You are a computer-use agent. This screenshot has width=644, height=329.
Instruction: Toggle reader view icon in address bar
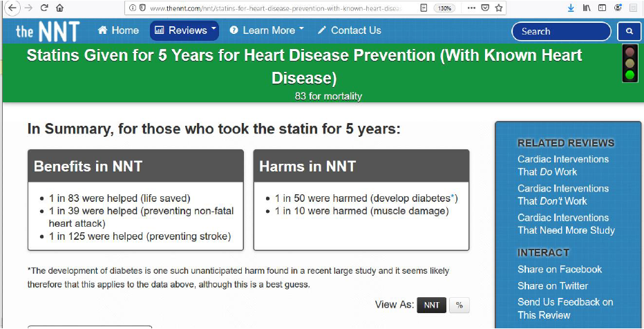tap(423, 8)
